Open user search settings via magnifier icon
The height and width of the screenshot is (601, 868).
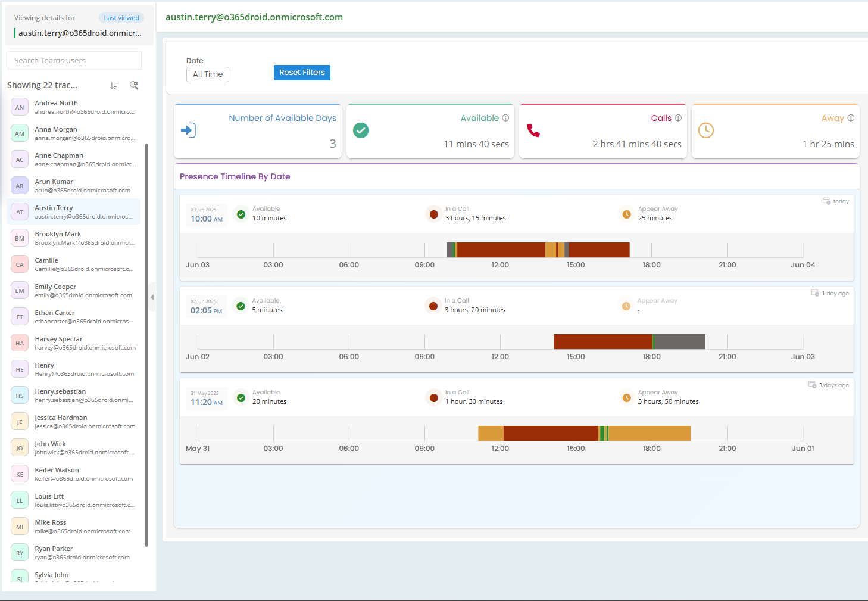tap(134, 85)
